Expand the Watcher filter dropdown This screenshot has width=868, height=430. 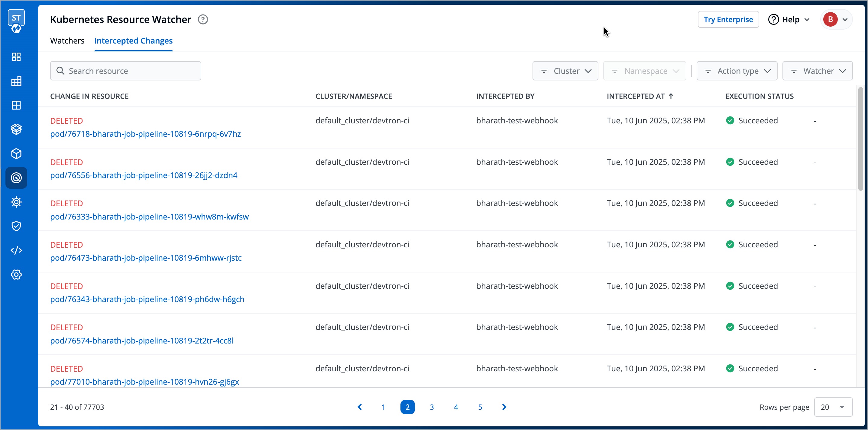coord(817,71)
